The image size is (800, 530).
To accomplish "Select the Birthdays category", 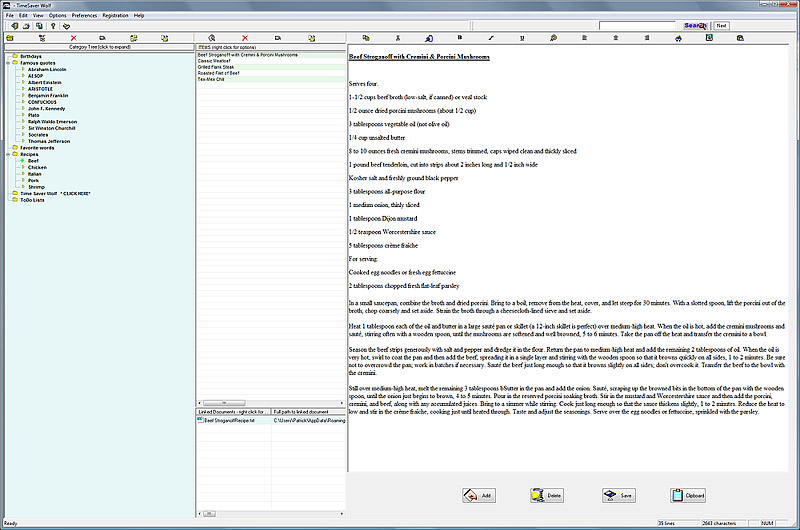I will pyautogui.click(x=31, y=56).
